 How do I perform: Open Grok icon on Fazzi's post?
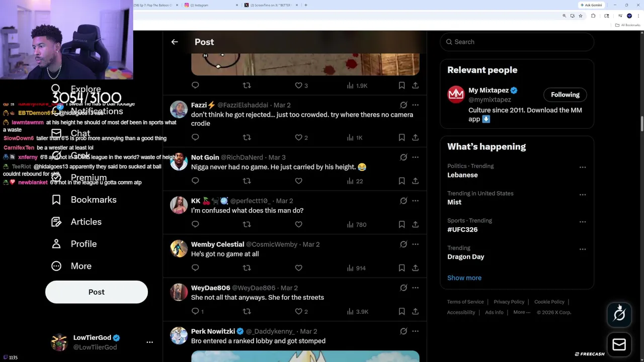click(404, 105)
